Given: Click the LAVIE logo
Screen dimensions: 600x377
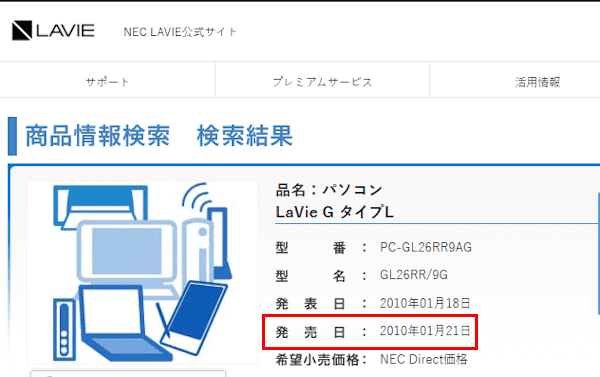Looking at the screenshot, I should point(53,31).
